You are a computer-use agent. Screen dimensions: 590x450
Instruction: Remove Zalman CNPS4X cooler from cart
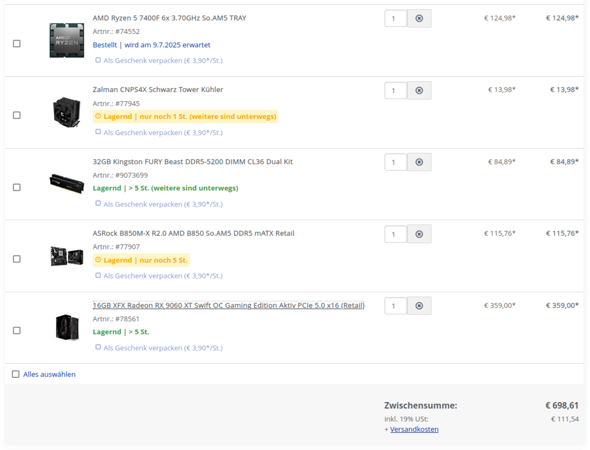[x=419, y=90]
